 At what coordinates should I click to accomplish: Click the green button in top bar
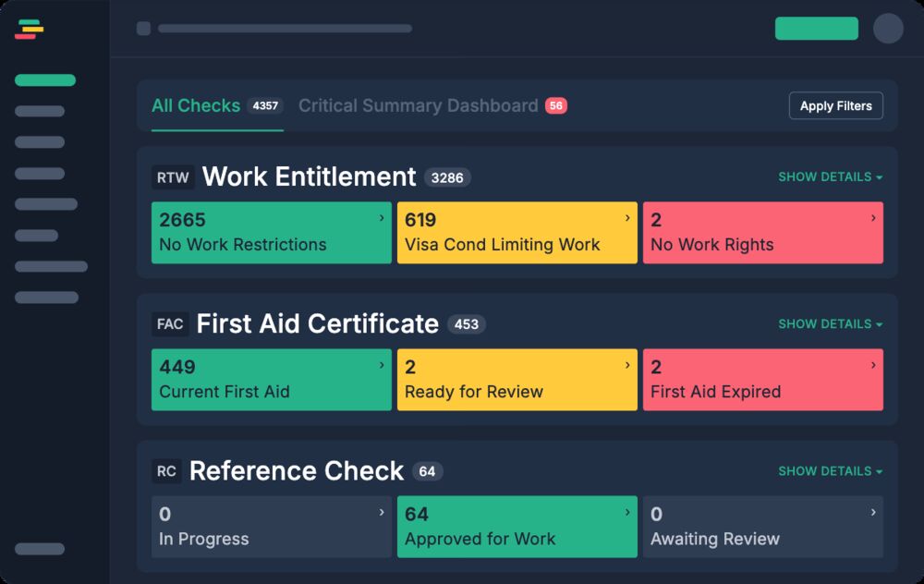[x=816, y=29]
